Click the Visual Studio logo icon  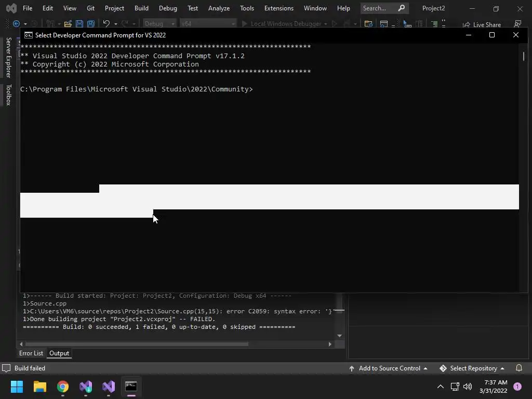click(x=11, y=8)
